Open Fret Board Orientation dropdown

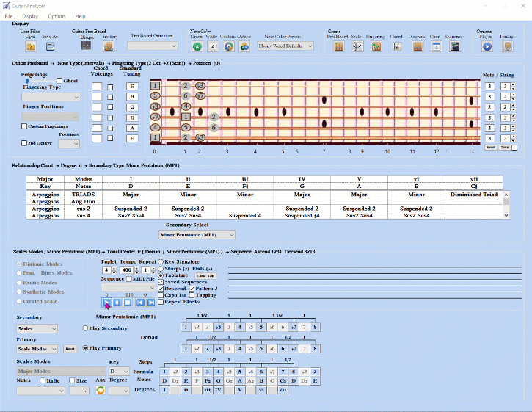click(x=153, y=46)
